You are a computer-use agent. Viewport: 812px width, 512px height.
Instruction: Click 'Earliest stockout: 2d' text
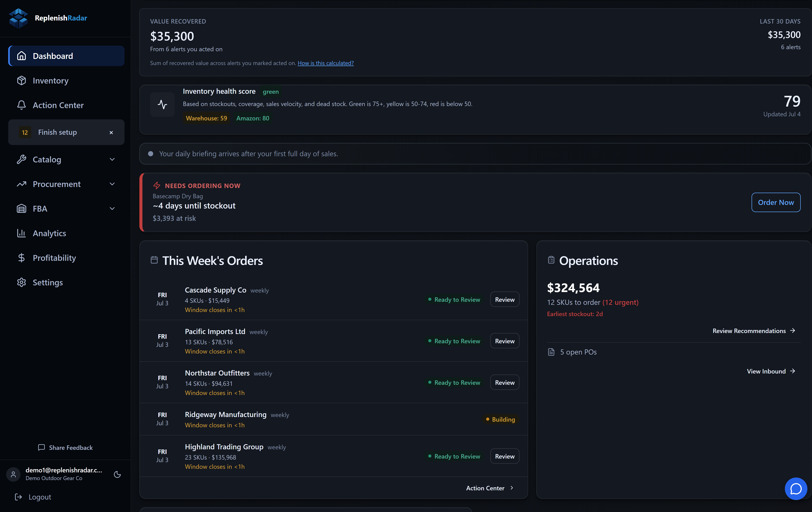[575, 314]
